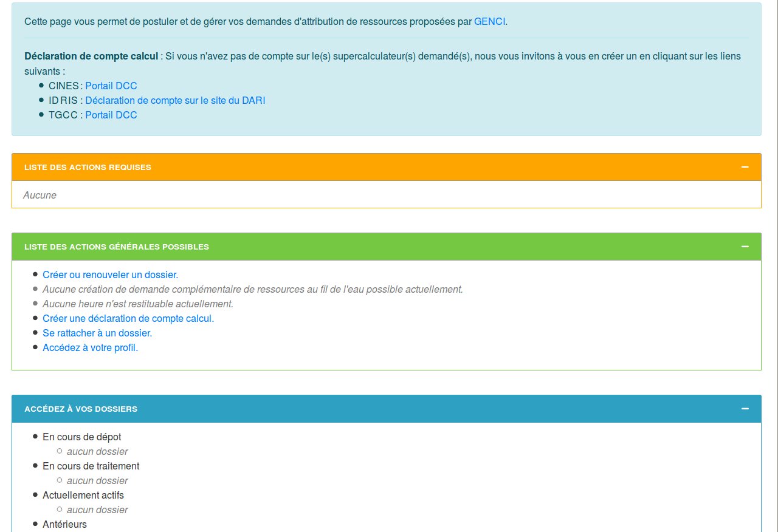
Task: Click "Créer une déclaration de compte calcul"
Action: (x=128, y=318)
